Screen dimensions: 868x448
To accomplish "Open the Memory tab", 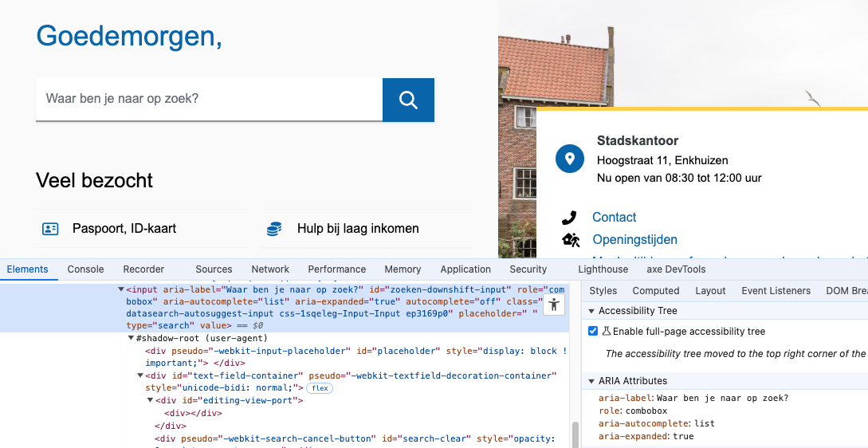I will click(403, 269).
